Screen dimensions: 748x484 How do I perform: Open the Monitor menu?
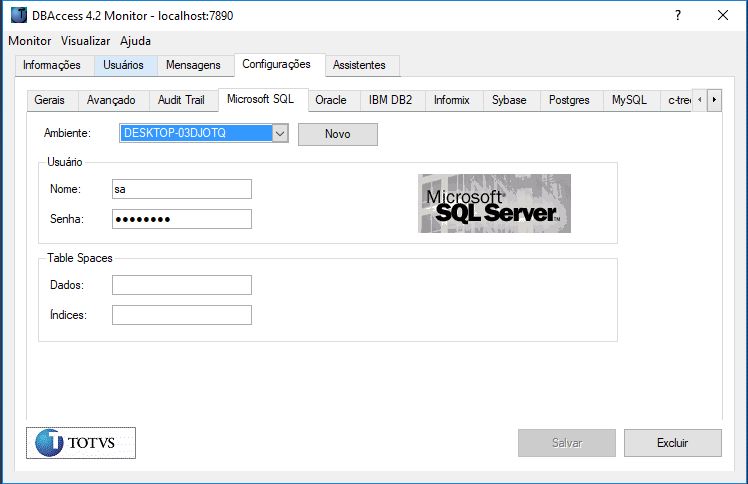point(30,41)
